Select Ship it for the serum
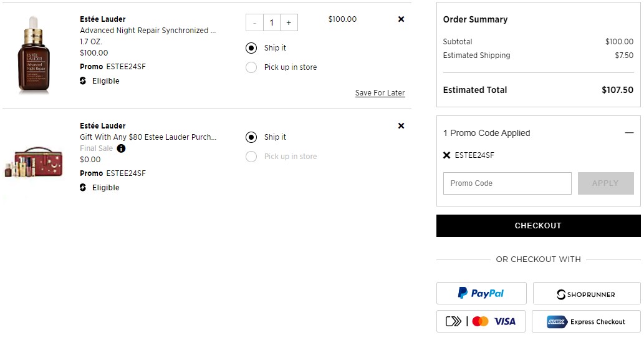The width and height of the screenshot is (644, 340). coord(251,48)
